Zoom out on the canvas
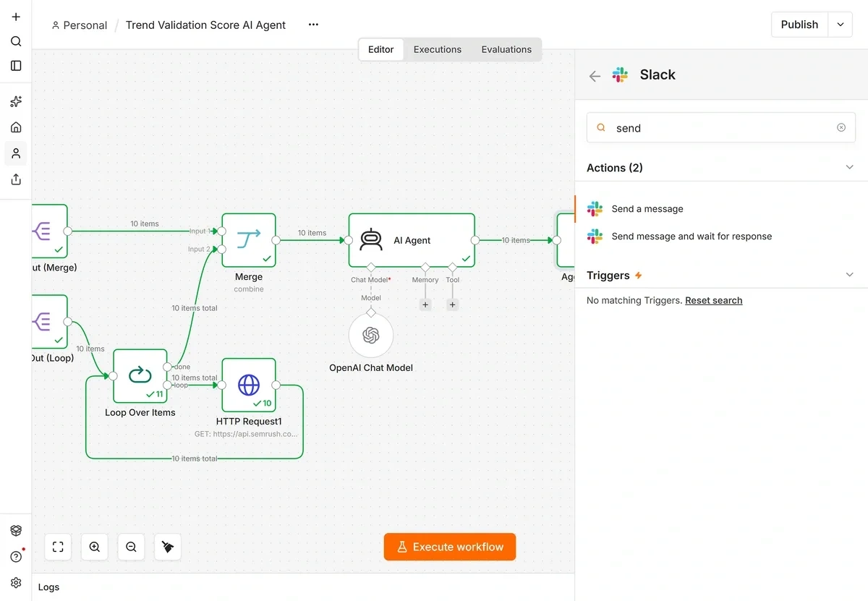 (131, 547)
